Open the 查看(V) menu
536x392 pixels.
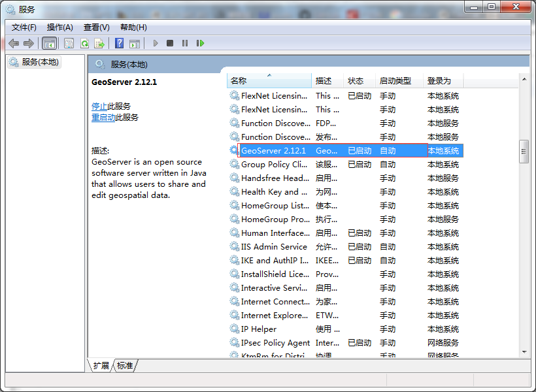coord(96,27)
